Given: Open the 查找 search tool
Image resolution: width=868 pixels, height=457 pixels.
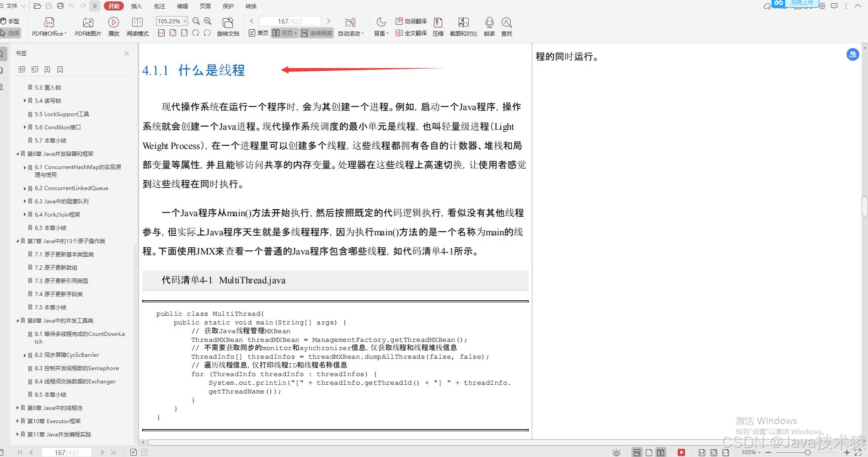Looking at the screenshot, I should coord(506,27).
